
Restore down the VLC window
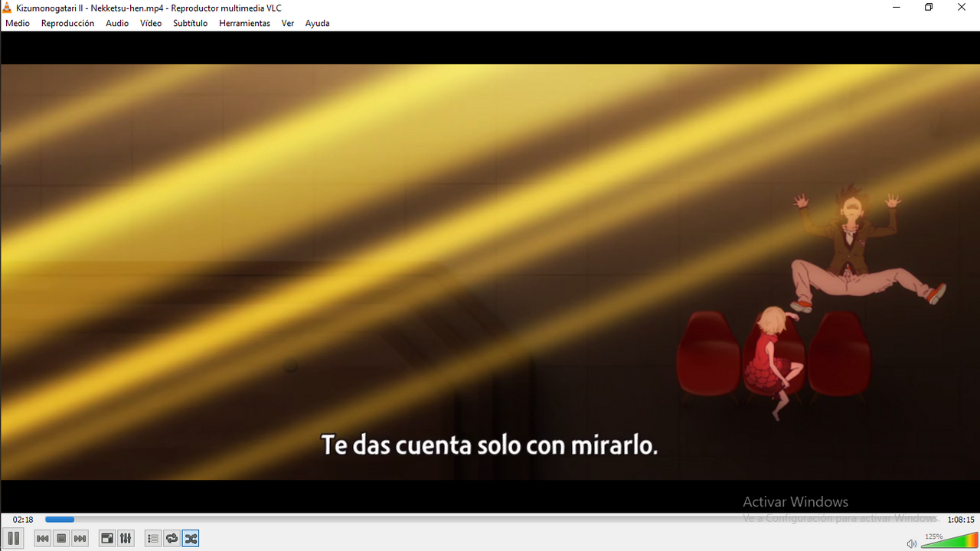pyautogui.click(x=929, y=8)
